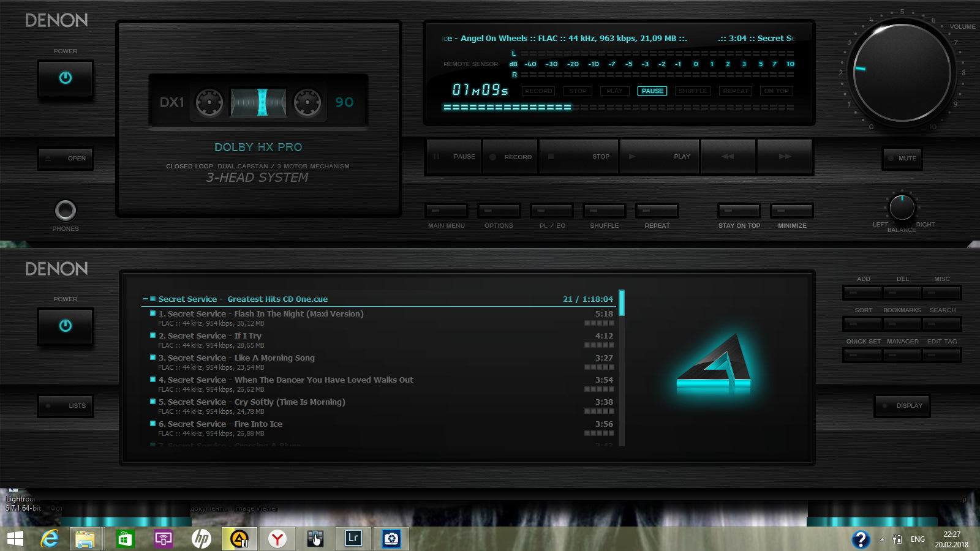Open the BOOKMARKS button
This screenshot has width=980, height=551.
click(902, 324)
